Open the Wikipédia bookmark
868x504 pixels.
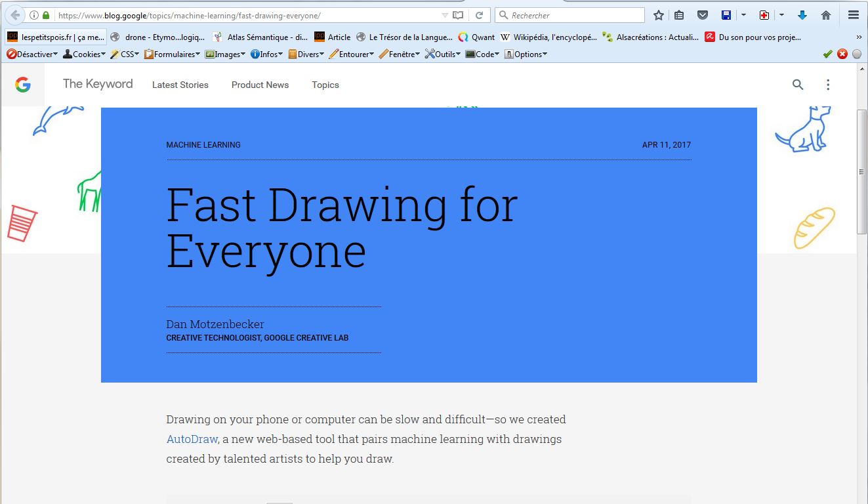click(x=548, y=37)
